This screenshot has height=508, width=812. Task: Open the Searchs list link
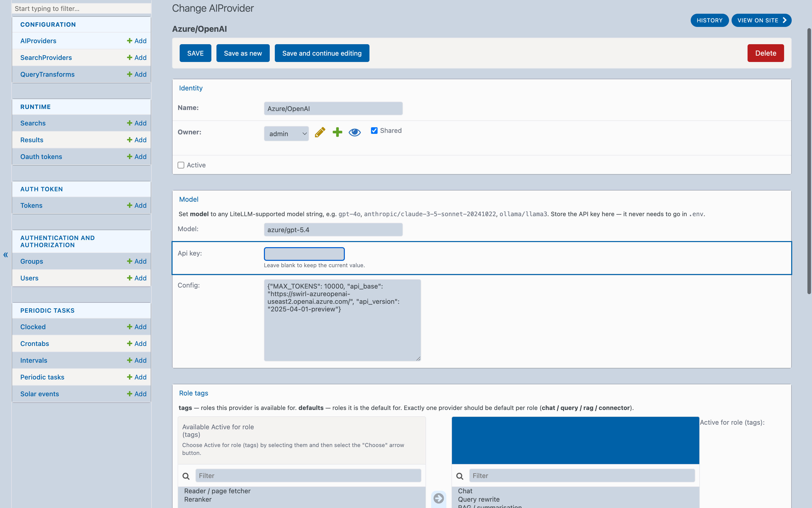point(33,123)
